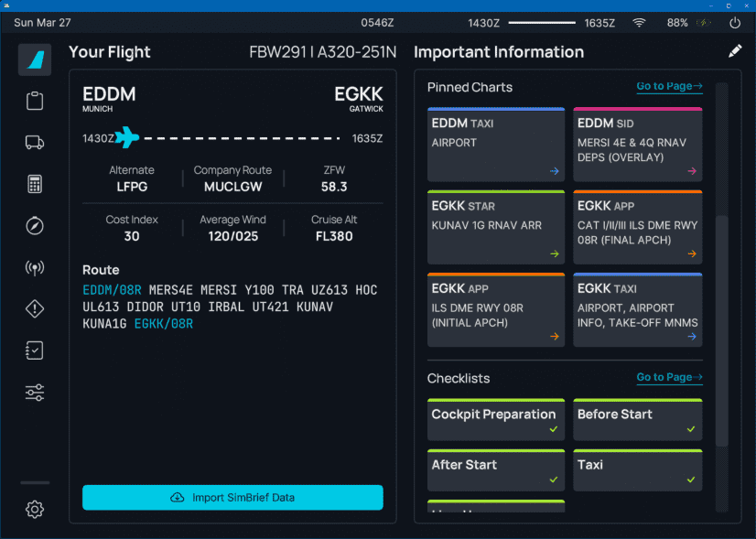Image resolution: width=756 pixels, height=539 pixels.
Task: Open the Checklists icon in sidebar
Action: click(35, 350)
